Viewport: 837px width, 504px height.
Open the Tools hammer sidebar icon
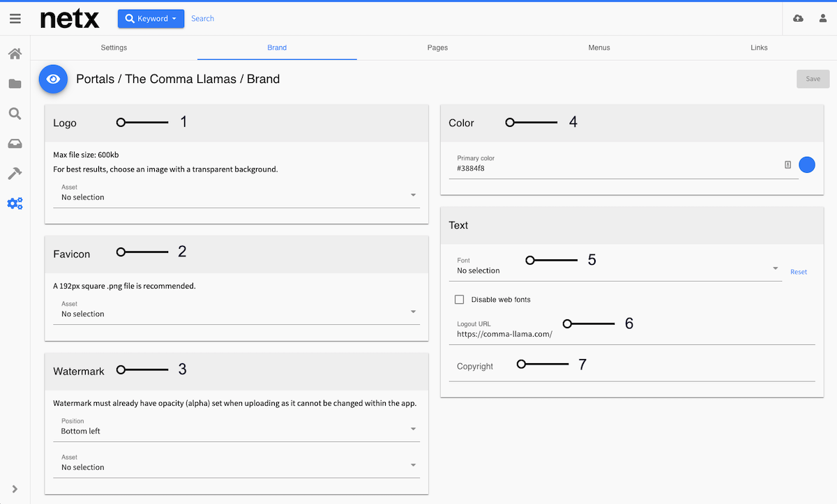click(15, 174)
